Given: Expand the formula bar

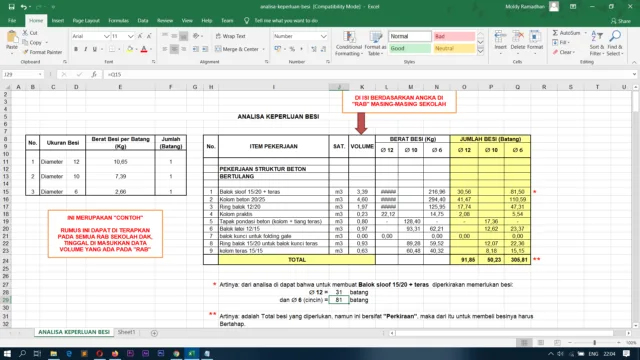Looking at the screenshot, I should coord(634,74).
